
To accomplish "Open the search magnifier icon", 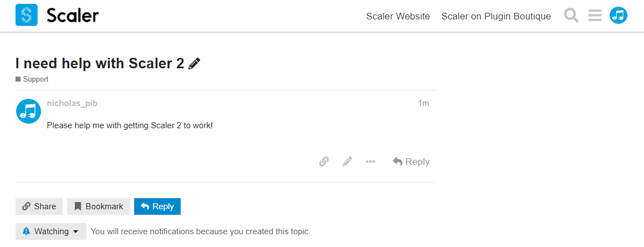I will click(x=571, y=16).
